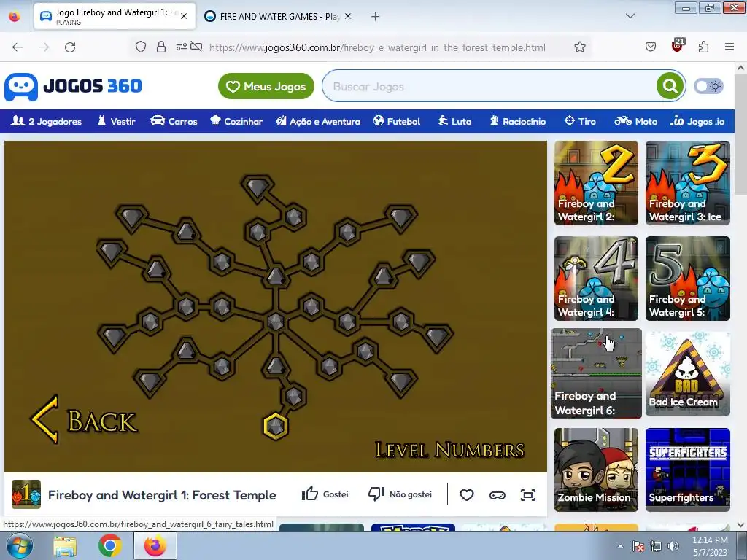Click the Back arrow in game
747x560 pixels.
pyautogui.click(x=85, y=420)
